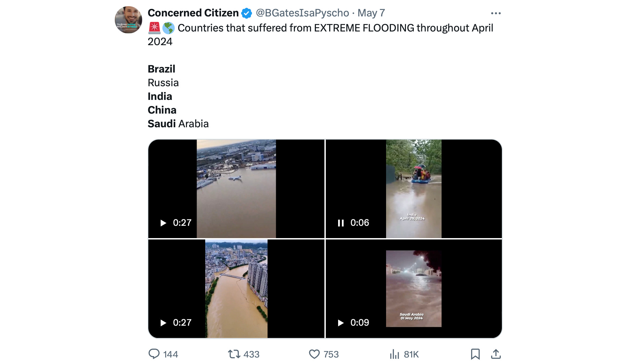Open the Saudi Arabia night flood thumbnail
Screen dimensions: 618x364
(x=413, y=288)
